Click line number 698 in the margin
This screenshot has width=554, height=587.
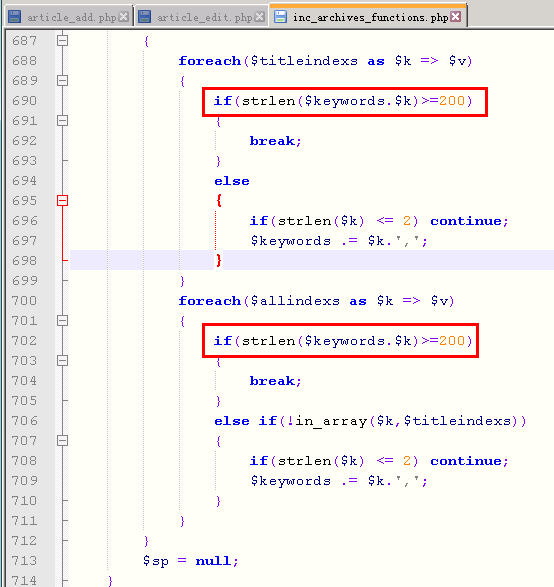[25, 261]
